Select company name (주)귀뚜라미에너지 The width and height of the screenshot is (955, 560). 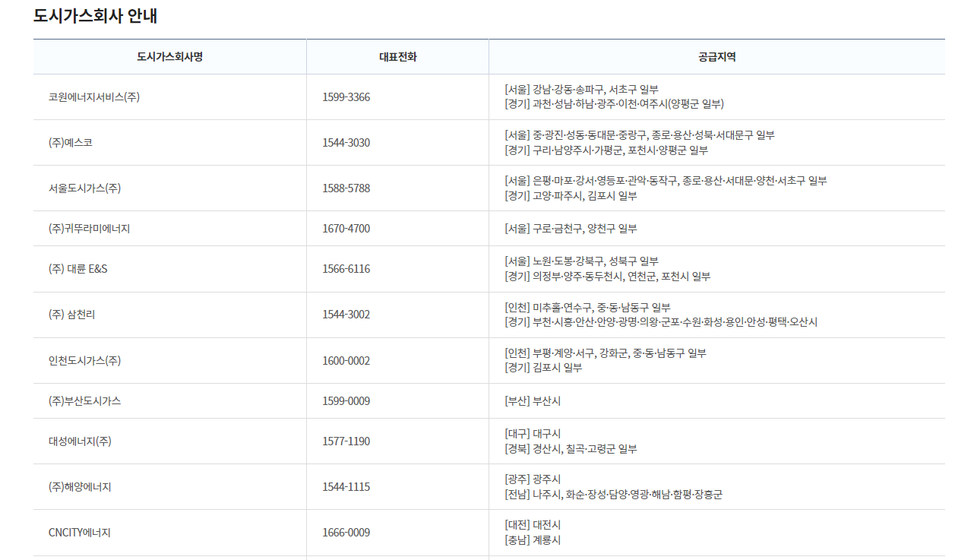tap(90, 229)
